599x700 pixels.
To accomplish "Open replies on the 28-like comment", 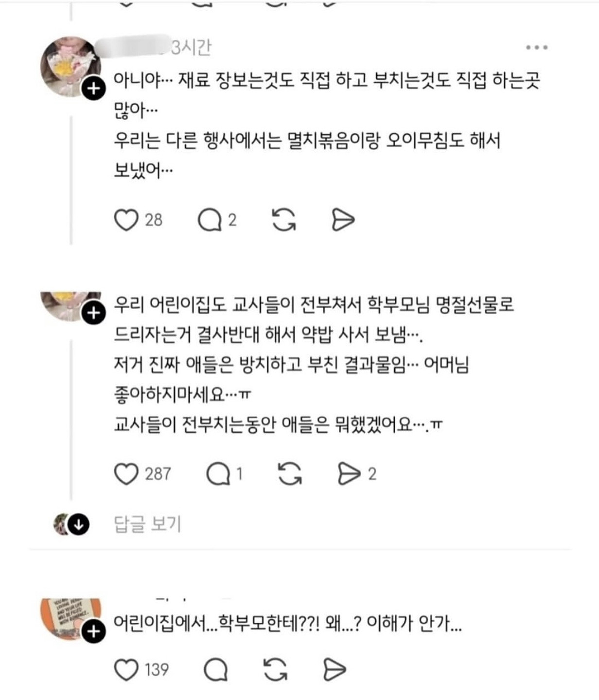I will [x=210, y=220].
